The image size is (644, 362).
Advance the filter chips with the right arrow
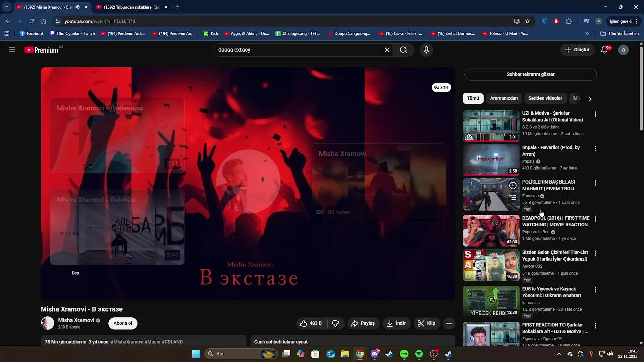(x=590, y=99)
